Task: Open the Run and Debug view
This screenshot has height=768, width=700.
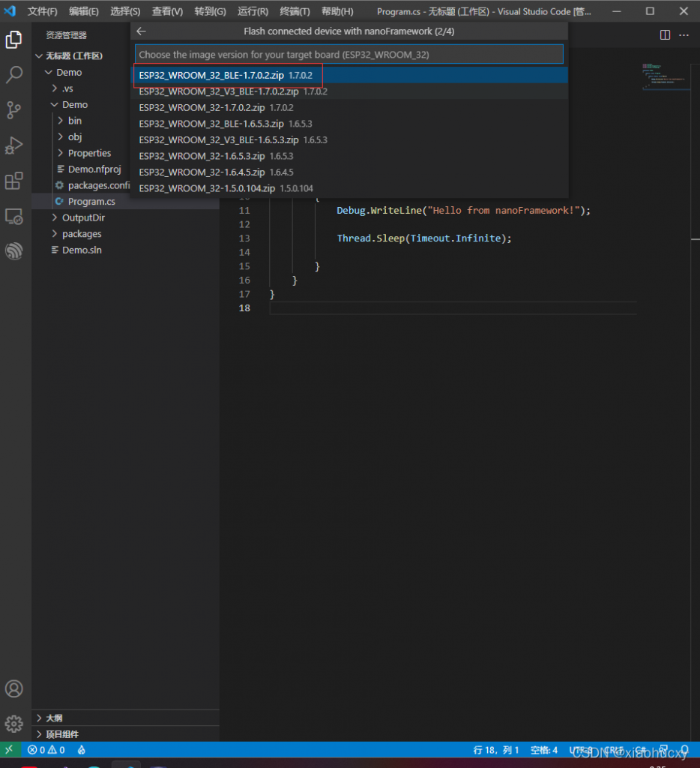Action: (x=13, y=145)
